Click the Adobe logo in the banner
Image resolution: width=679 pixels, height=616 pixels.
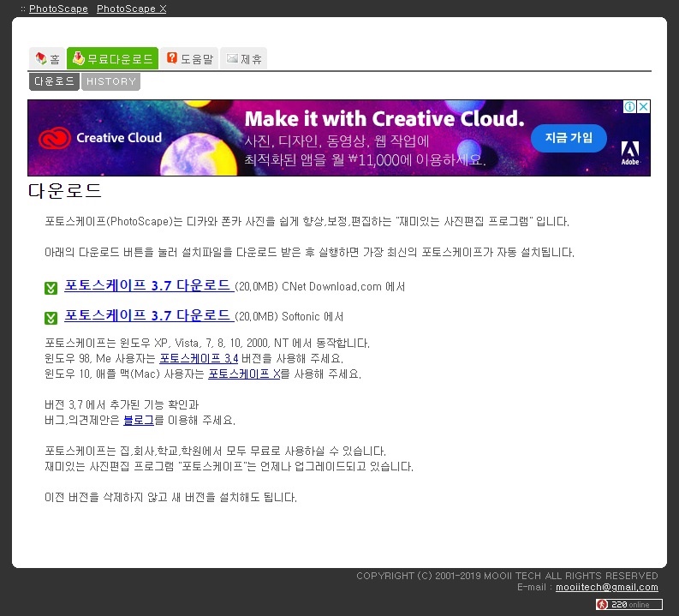coord(630,153)
